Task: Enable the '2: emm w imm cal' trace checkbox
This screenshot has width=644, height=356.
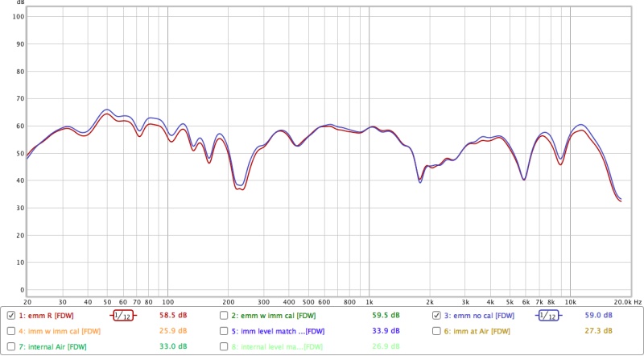Action: coord(224,316)
